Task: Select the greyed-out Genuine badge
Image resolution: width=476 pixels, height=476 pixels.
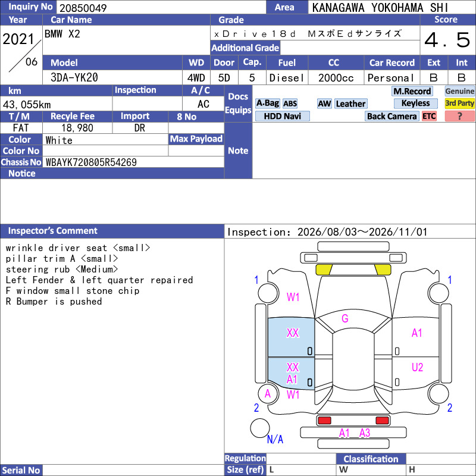Action: [459, 91]
